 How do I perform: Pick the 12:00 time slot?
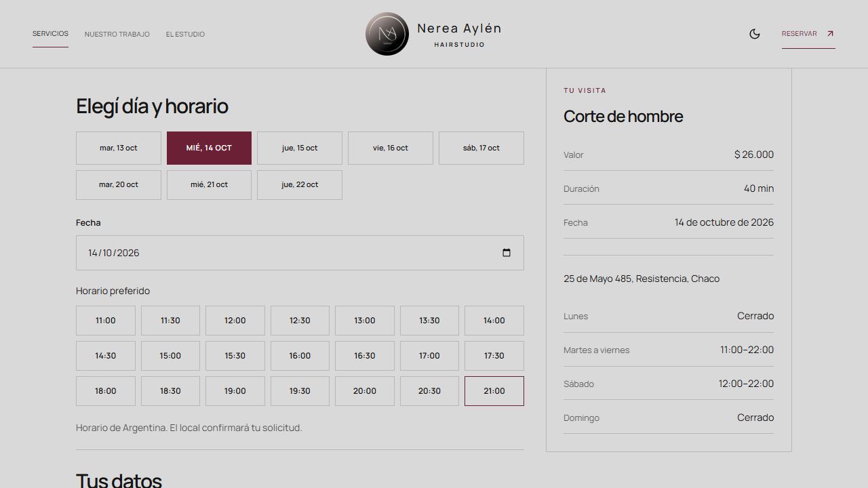click(x=235, y=321)
